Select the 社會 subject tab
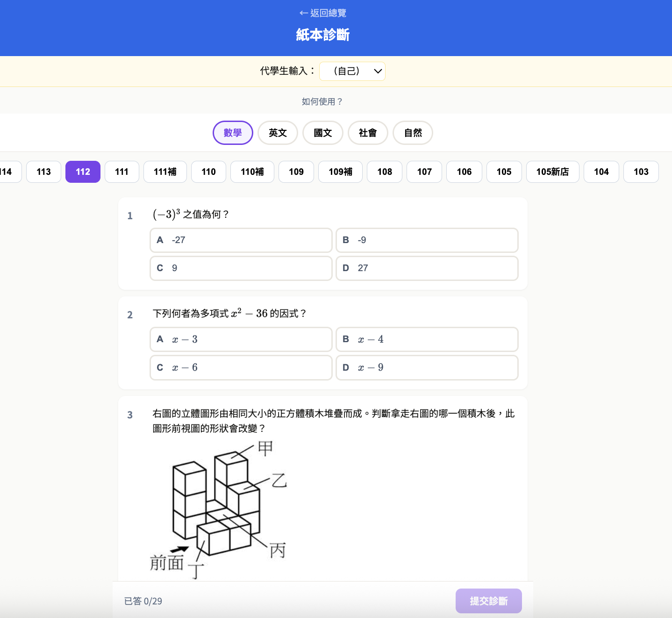Viewport: 672px width, 618px height. [x=368, y=133]
